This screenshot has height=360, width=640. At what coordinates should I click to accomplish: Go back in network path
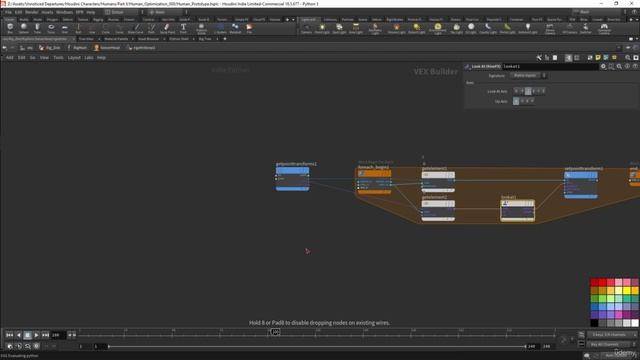[4, 48]
